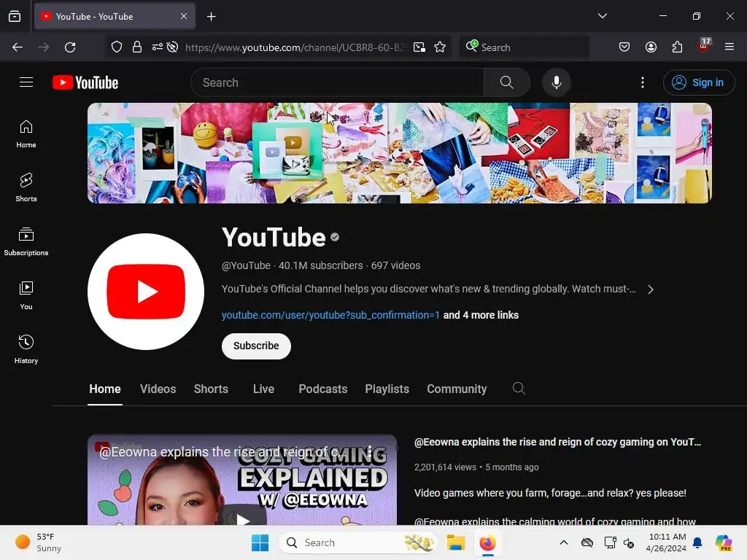Open Firefox tracking protection shield

117,47
